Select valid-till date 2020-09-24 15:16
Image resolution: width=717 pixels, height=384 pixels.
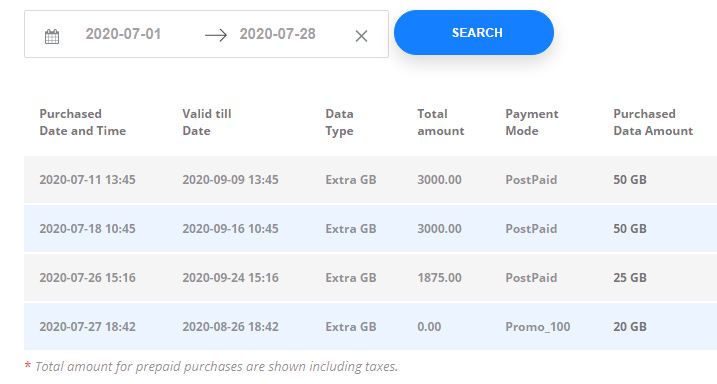coord(230,277)
